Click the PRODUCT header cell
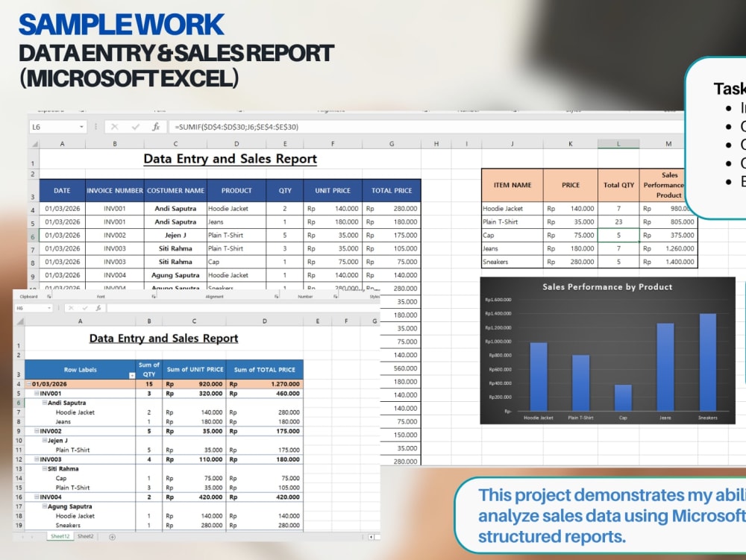This screenshot has width=746, height=560. click(236, 191)
